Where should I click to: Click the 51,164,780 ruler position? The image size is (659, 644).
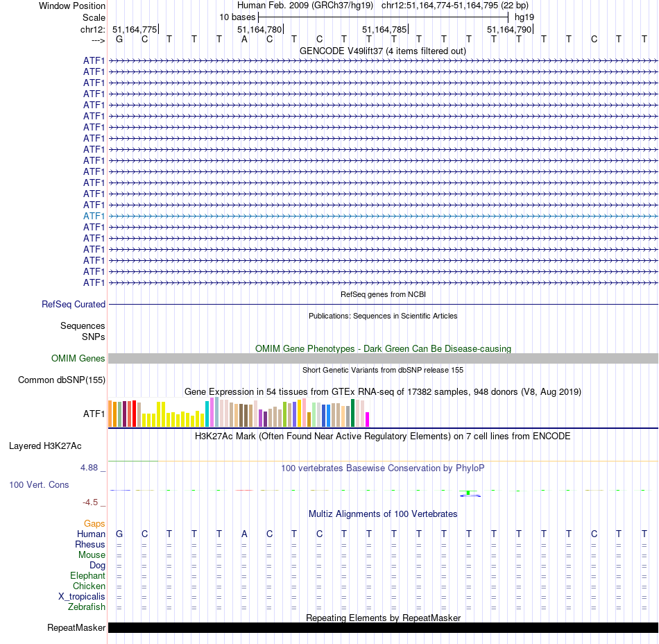point(259,29)
